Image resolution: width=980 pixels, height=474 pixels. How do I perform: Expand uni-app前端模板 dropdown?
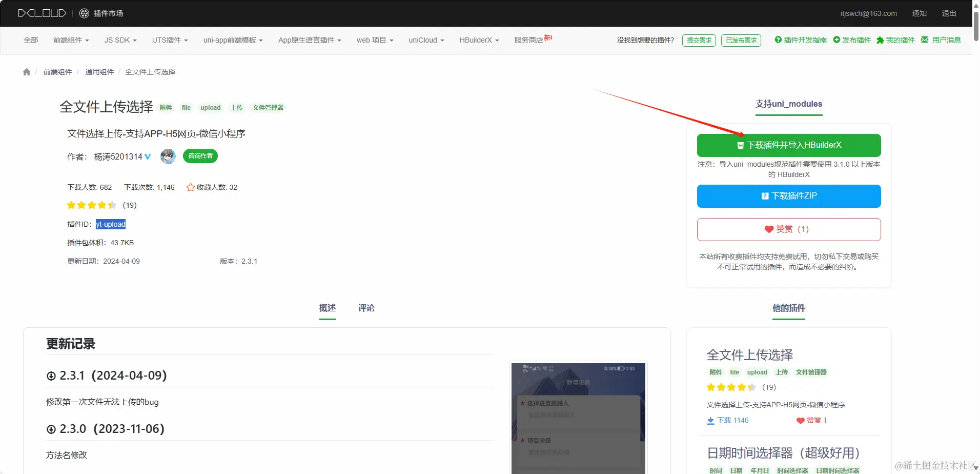(x=233, y=40)
